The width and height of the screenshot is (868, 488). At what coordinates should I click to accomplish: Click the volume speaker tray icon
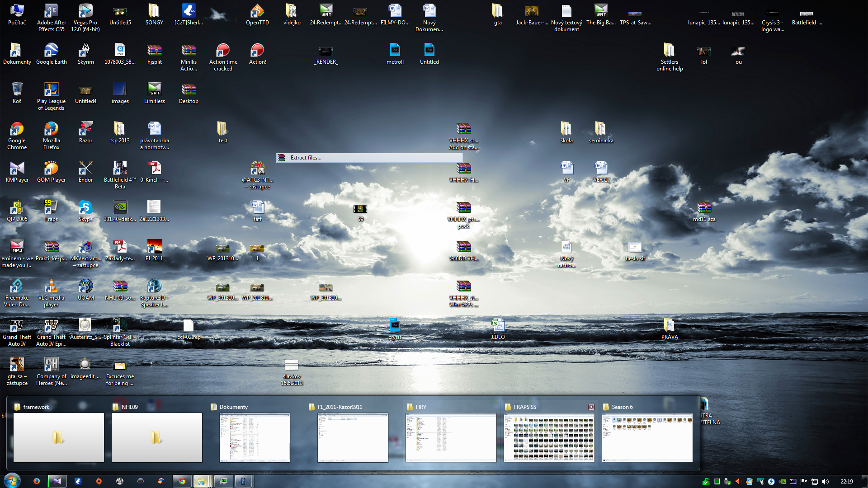826,482
